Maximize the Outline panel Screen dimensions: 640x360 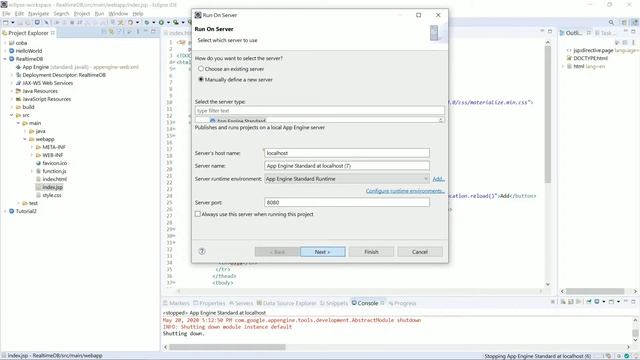pos(633,31)
